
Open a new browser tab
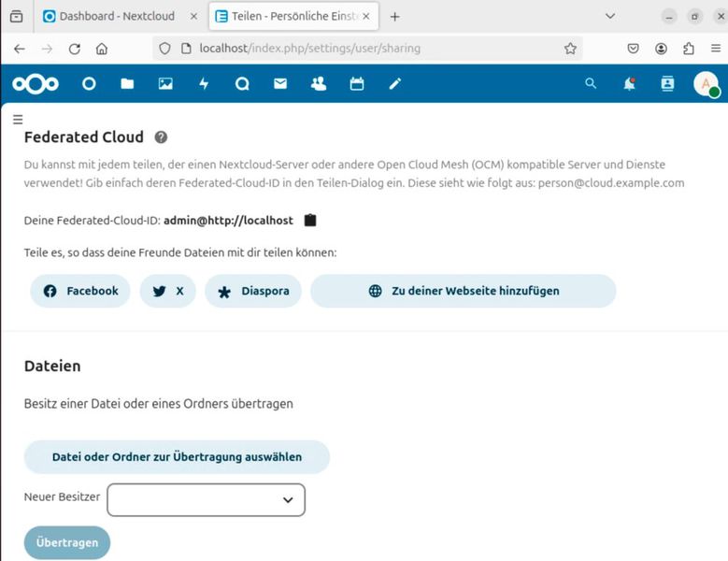coord(394,17)
